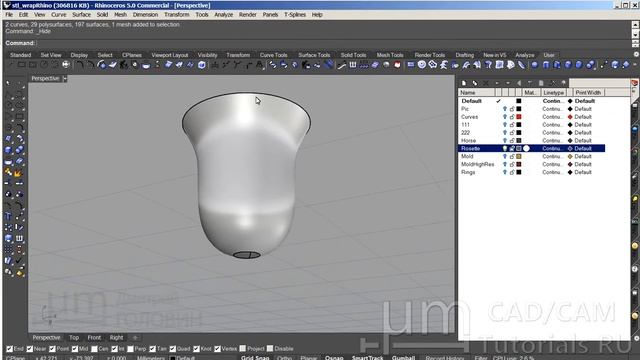The height and width of the screenshot is (360, 640).
Task: Click white material circle of Rosette layer
Action: [x=527, y=149]
